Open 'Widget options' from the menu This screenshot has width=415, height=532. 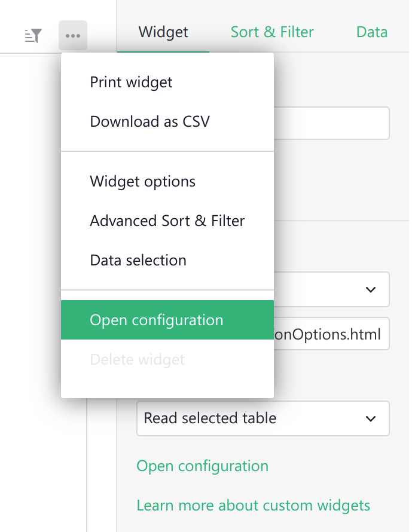pyautogui.click(x=142, y=181)
